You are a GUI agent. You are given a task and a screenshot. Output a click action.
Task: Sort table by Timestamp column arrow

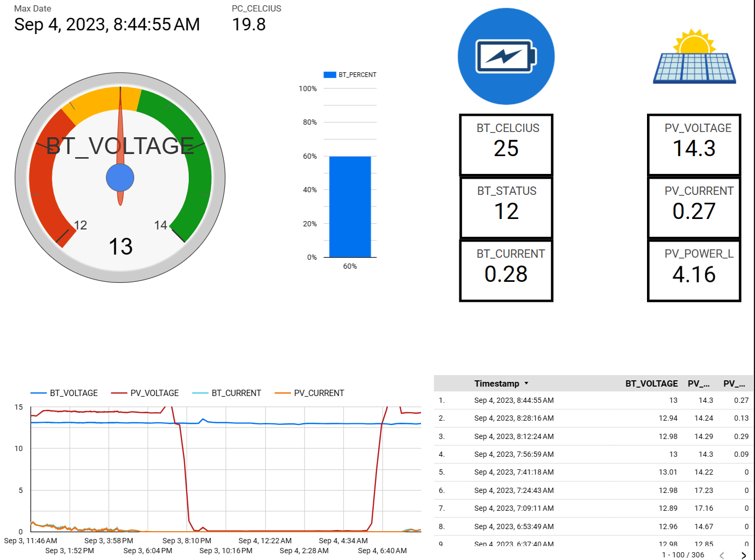click(526, 383)
